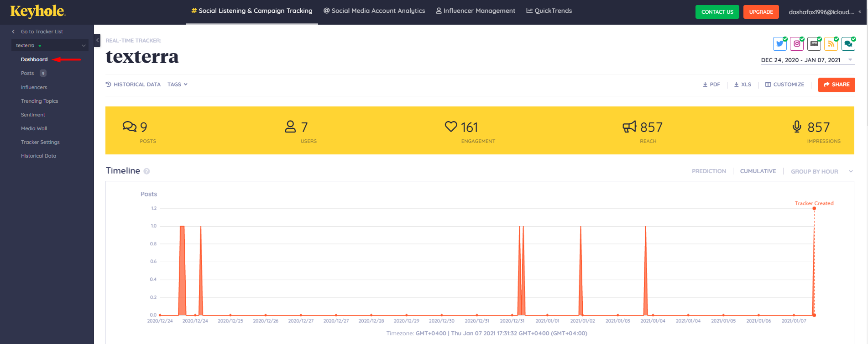Click the back arrow beside Tracker List
The width and height of the screenshot is (868, 344).
(x=13, y=32)
